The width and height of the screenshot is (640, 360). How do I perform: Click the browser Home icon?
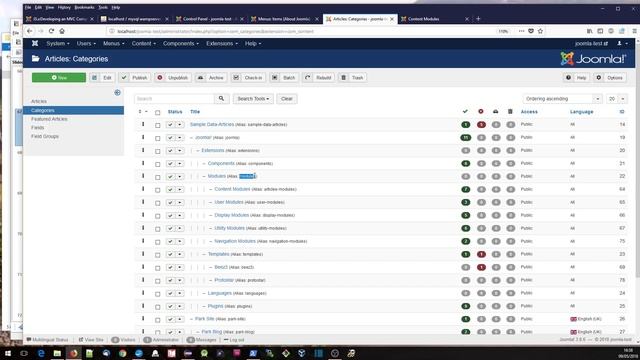[x=62, y=31]
